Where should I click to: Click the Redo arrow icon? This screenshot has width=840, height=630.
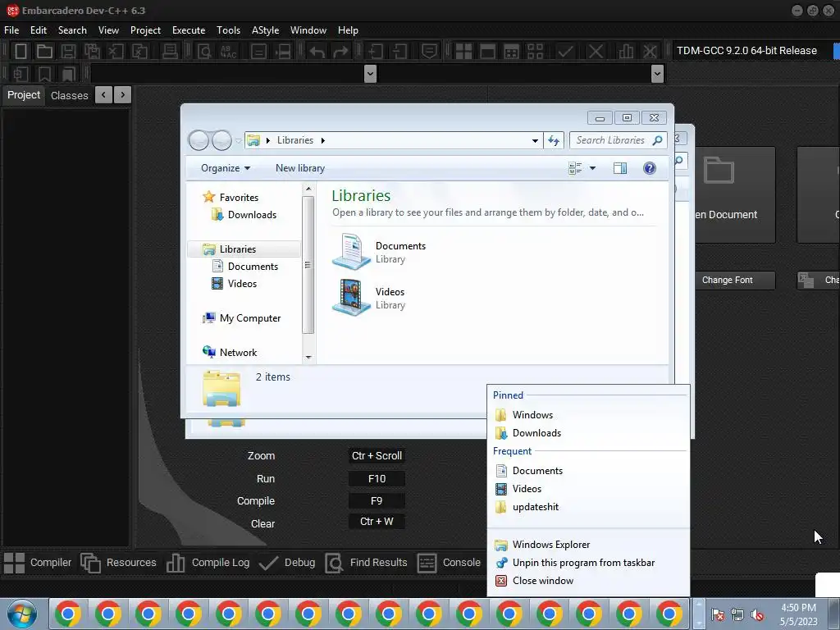tap(340, 52)
